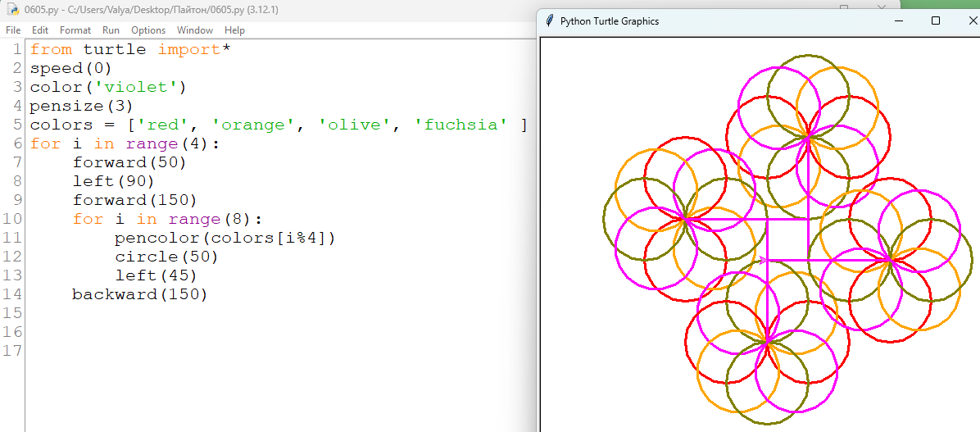
Task: Click the Python Turtle Graphics title text
Action: 610,21
